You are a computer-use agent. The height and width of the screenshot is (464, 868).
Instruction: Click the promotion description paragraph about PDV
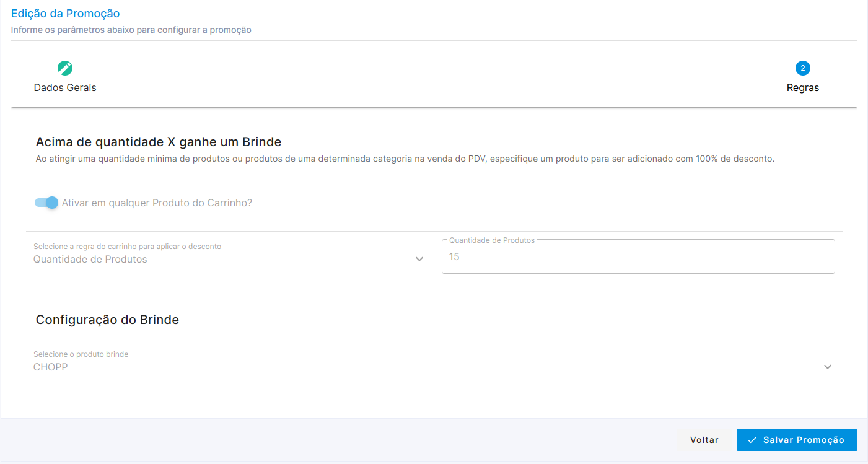tap(405, 159)
